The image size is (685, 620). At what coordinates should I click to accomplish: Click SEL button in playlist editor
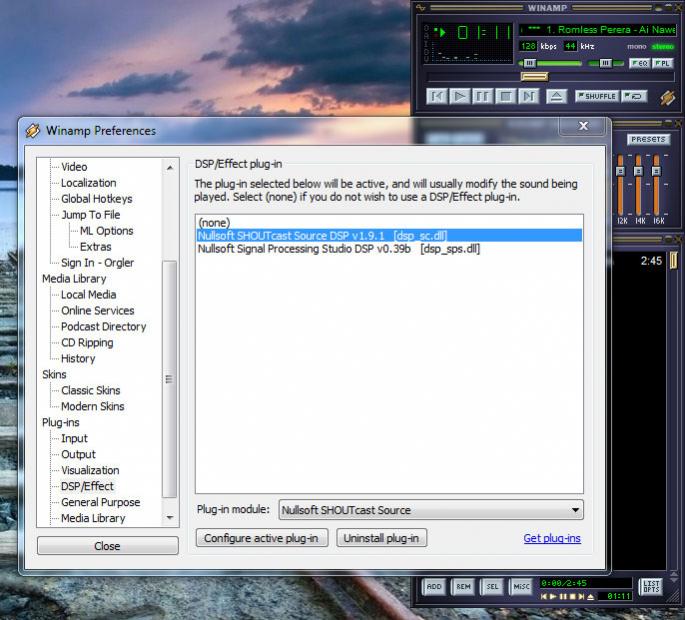[x=492, y=586]
